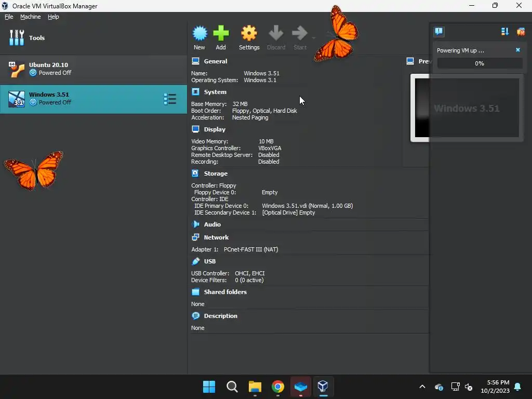Image resolution: width=532 pixels, height=399 pixels.
Task: Click the PCnet-FAST III (NAT) adapter value
Action: pos(251,249)
